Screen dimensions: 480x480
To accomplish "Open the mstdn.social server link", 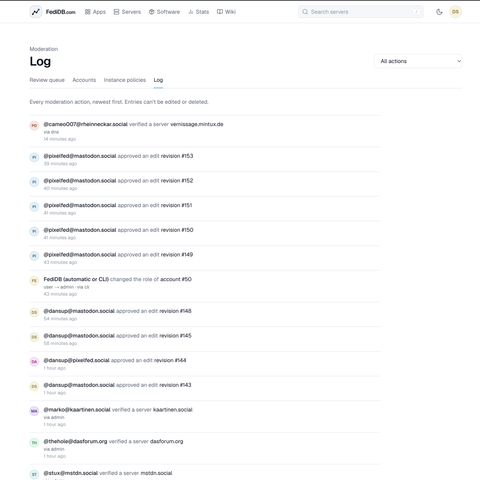I will (x=156, y=473).
